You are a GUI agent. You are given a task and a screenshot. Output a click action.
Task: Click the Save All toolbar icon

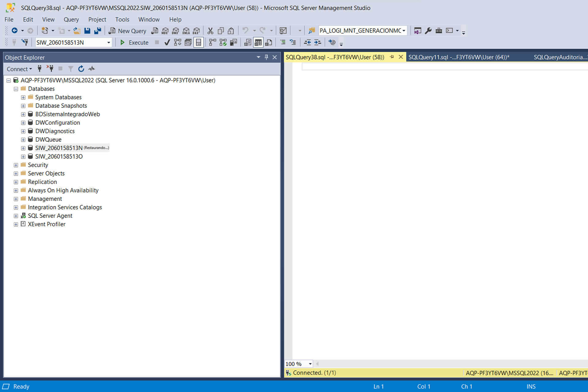click(x=98, y=31)
